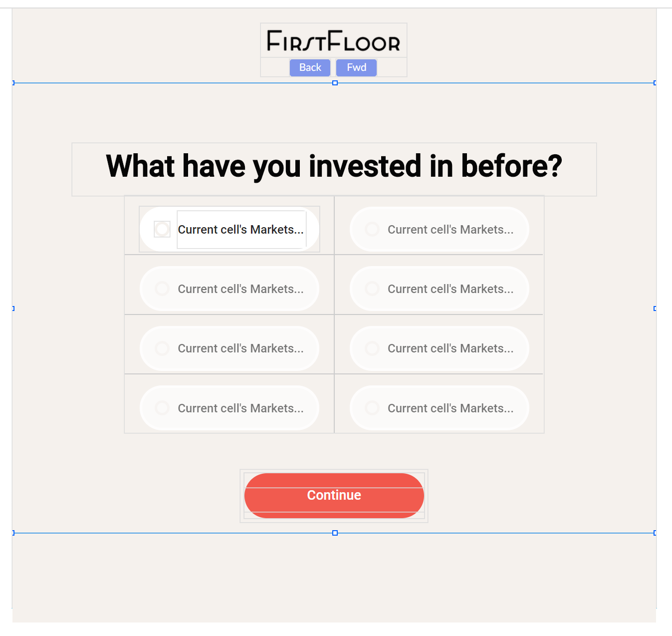Toggle the checkbox in the first row left cell
This screenshot has height=636, width=672.
(x=162, y=229)
